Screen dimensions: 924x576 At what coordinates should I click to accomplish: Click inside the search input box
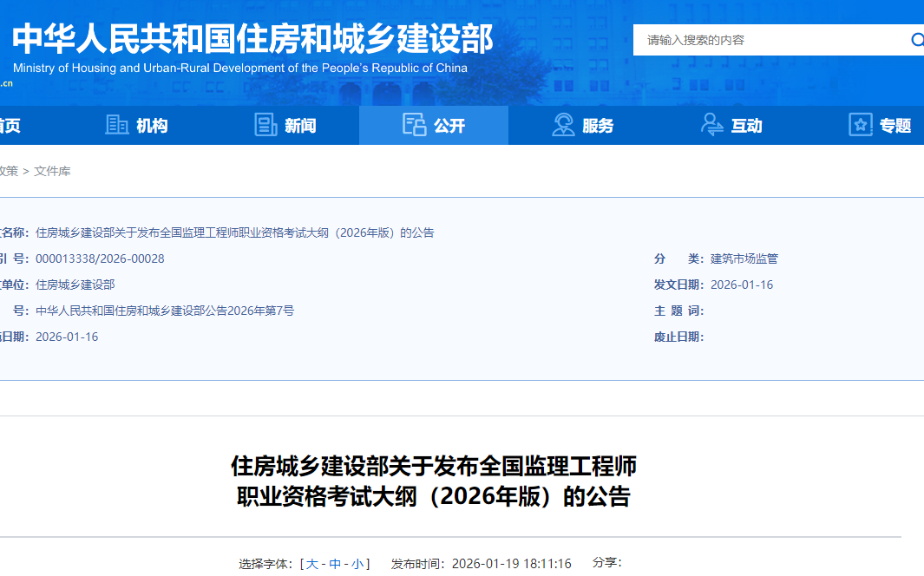(755, 39)
